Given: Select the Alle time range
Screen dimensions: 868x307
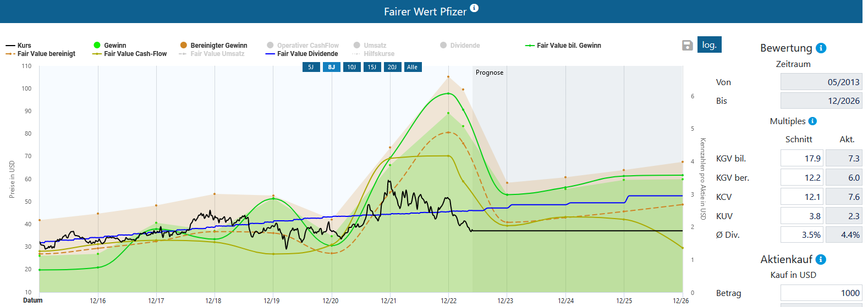Looking at the screenshot, I should 413,67.
